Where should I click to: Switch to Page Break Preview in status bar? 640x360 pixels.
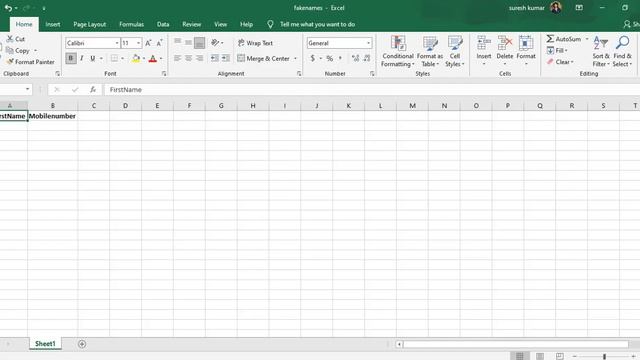(x=560, y=356)
